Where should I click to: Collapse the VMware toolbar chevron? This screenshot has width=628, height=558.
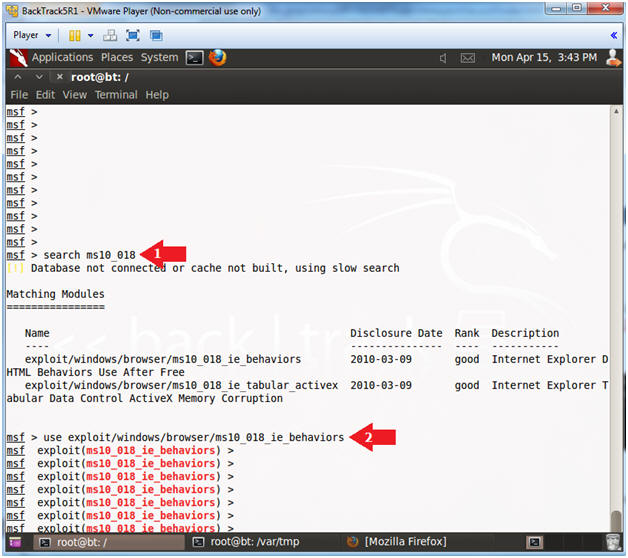tap(613, 36)
